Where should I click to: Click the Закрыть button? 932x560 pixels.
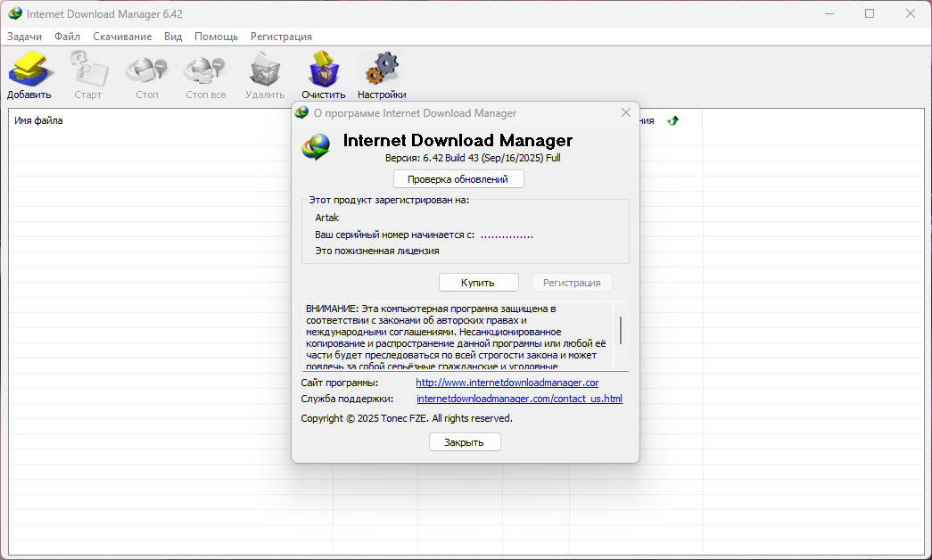click(x=465, y=441)
